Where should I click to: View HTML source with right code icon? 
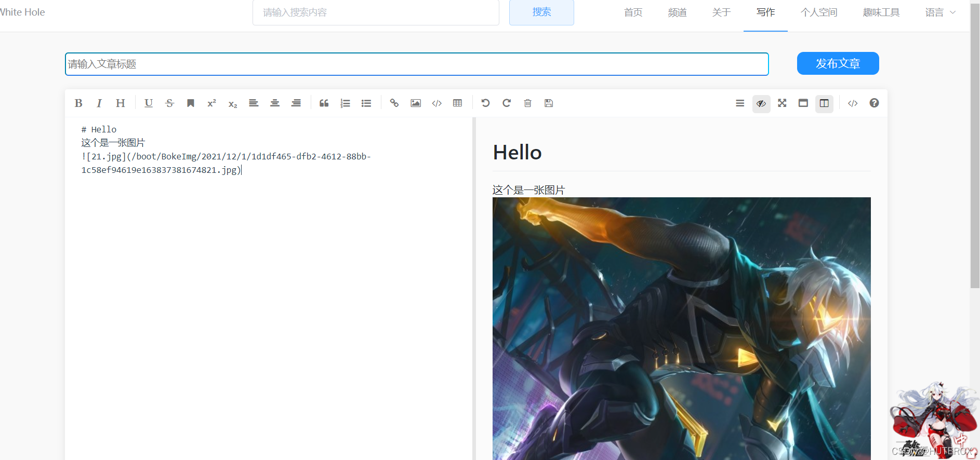(853, 103)
